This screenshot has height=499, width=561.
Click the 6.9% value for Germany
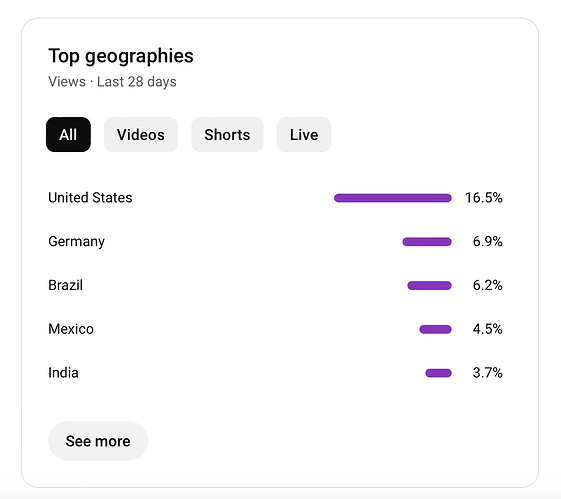[x=488, y=241]
